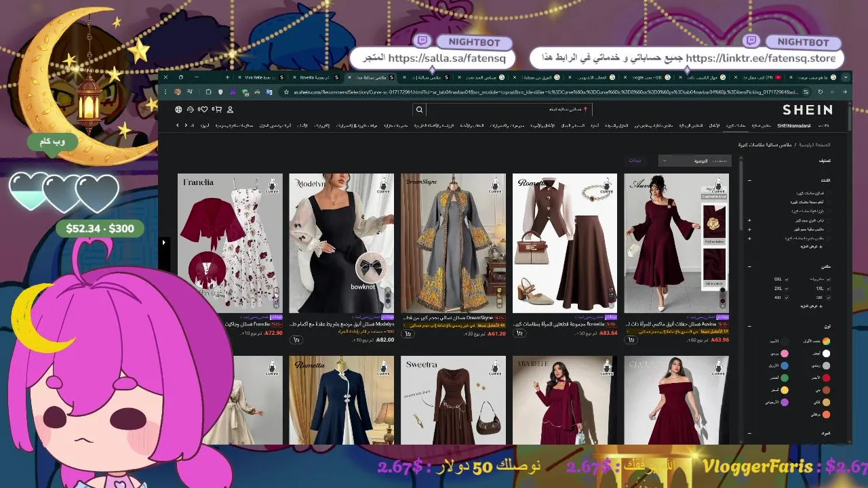Add the DreamSkyne abaya to cart
The width and height of the screenshot is (868, 488).
(408, 333)
